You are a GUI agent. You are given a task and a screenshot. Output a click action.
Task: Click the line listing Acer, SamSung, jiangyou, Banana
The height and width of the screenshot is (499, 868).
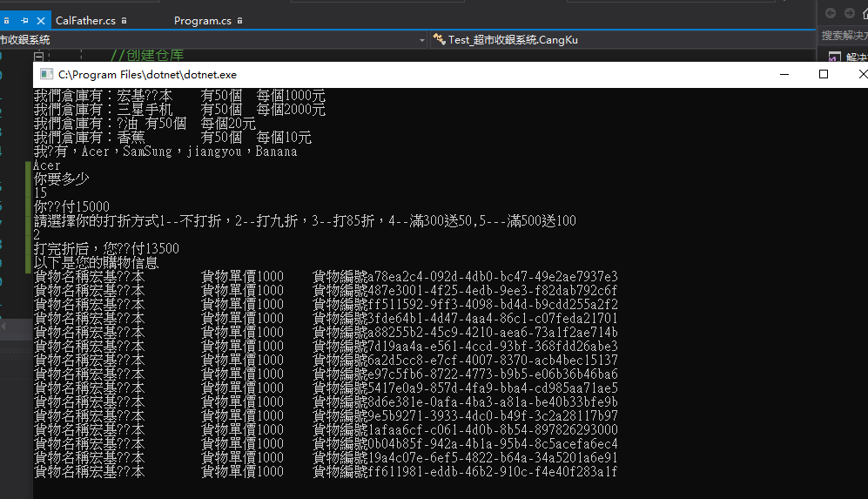[165, 152]
